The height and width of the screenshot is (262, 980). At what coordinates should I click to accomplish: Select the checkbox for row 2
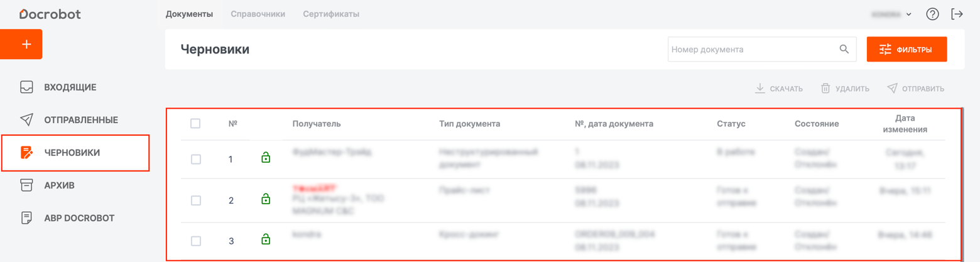point(196,200)
